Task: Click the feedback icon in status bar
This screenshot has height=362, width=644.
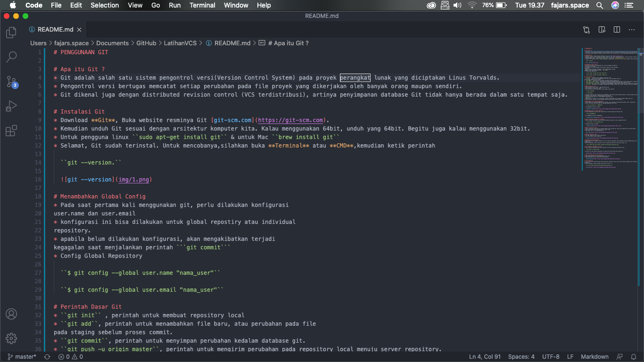Action: coord(619,357)
